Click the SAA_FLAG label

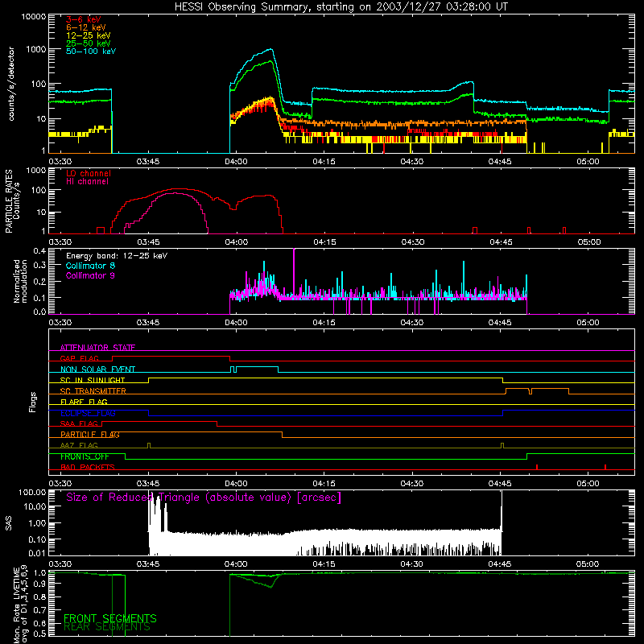click(x=79, y=423)
